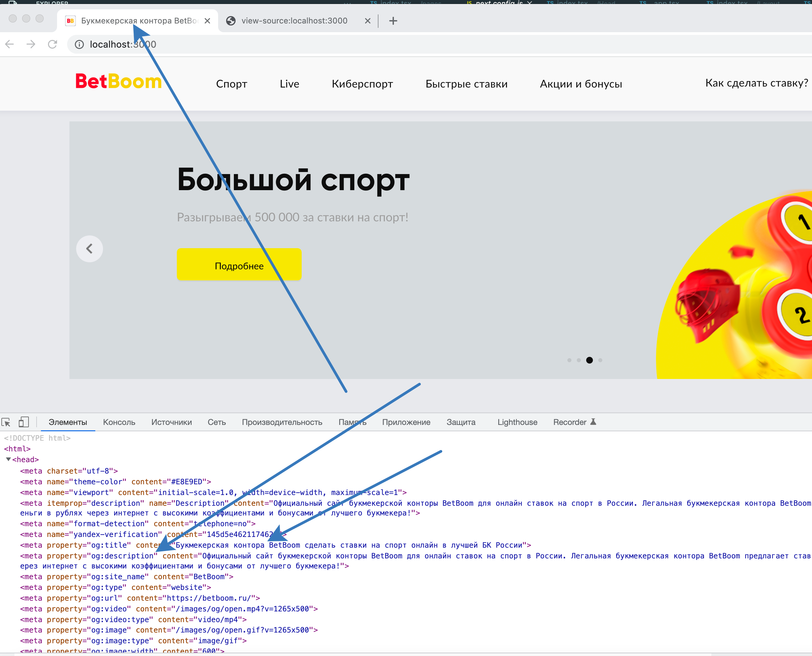Switch to the view-source:localhost:3000 browser tab
812x656 pixels.
pyautogui.click(x=294, y=21)
